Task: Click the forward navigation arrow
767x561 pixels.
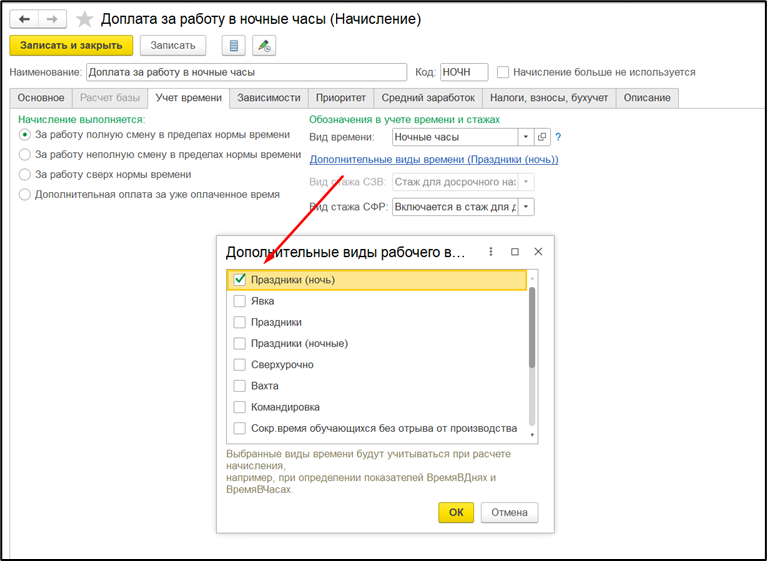Action: click(x=52, y=19)
